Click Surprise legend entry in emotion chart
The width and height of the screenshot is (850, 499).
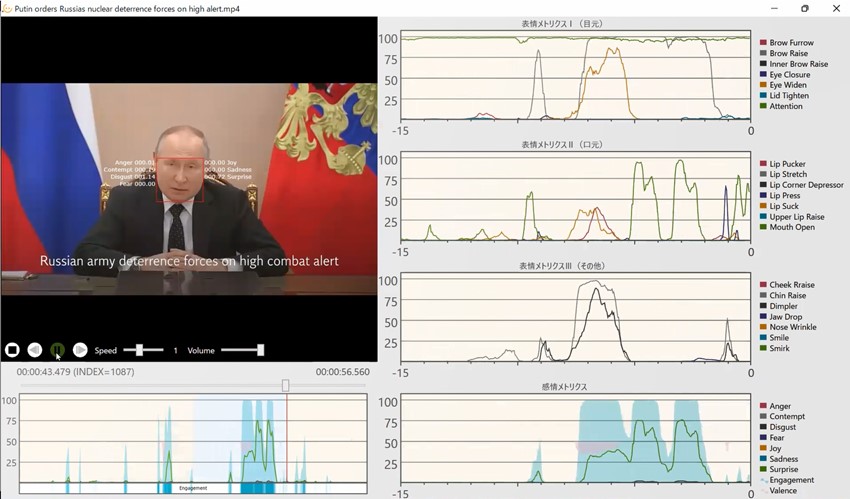tap(779, 469)
